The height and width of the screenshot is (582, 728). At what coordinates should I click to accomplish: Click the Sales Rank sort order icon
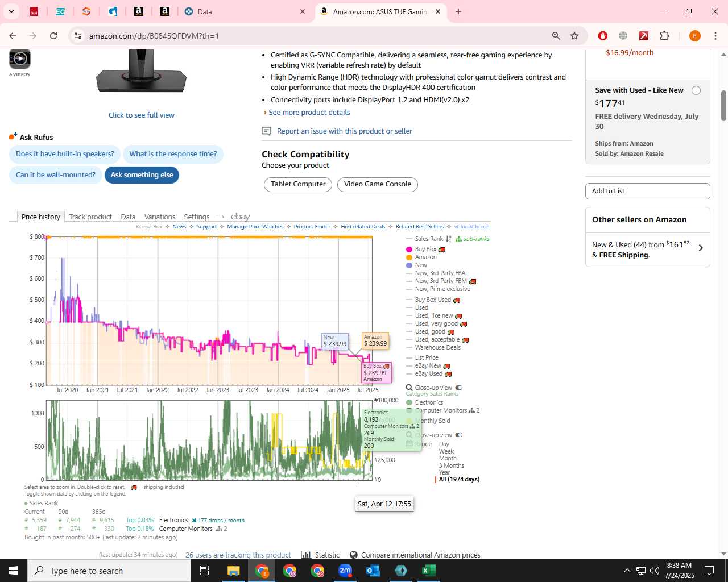click(x=449, y=239)
